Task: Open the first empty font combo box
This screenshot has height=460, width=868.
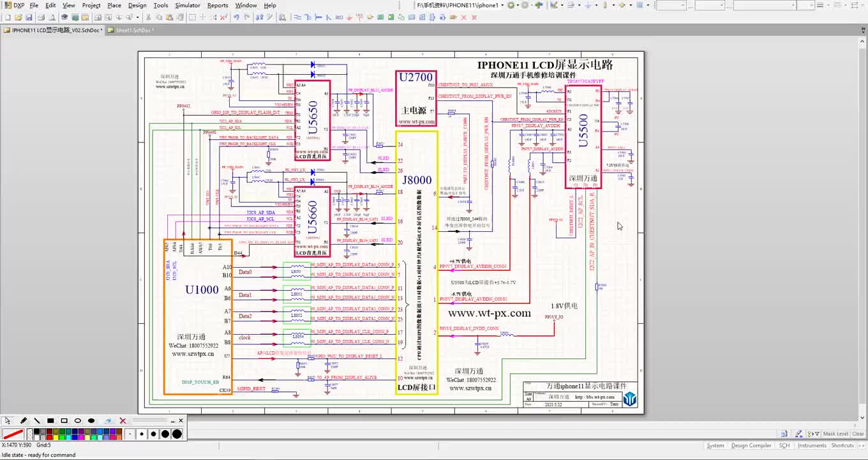Action: coord(671,5)
